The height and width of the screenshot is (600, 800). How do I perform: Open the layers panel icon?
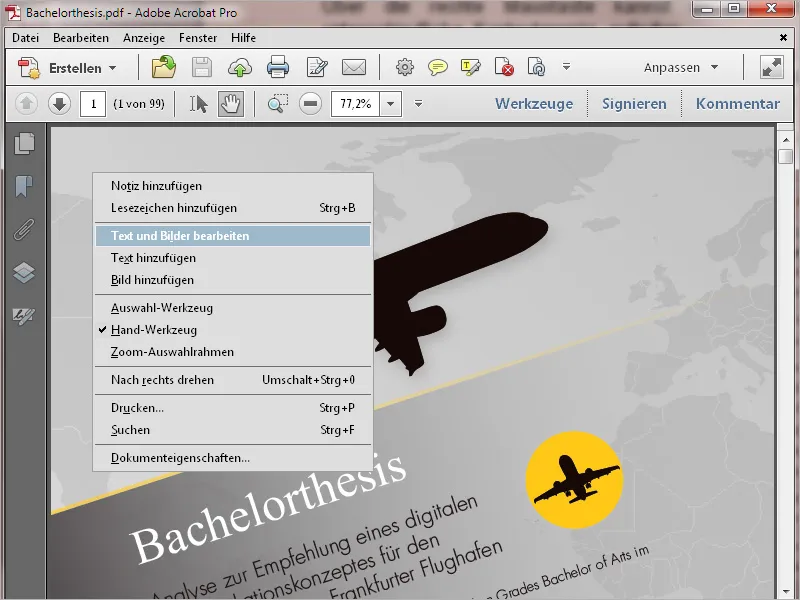(x=24, y=272)
